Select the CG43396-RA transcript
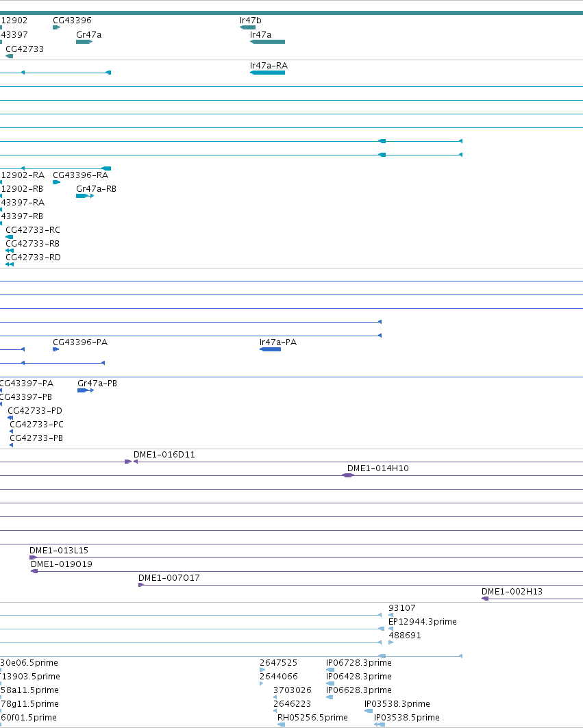Viewport: 583px width, 728px height. [80, 175]
